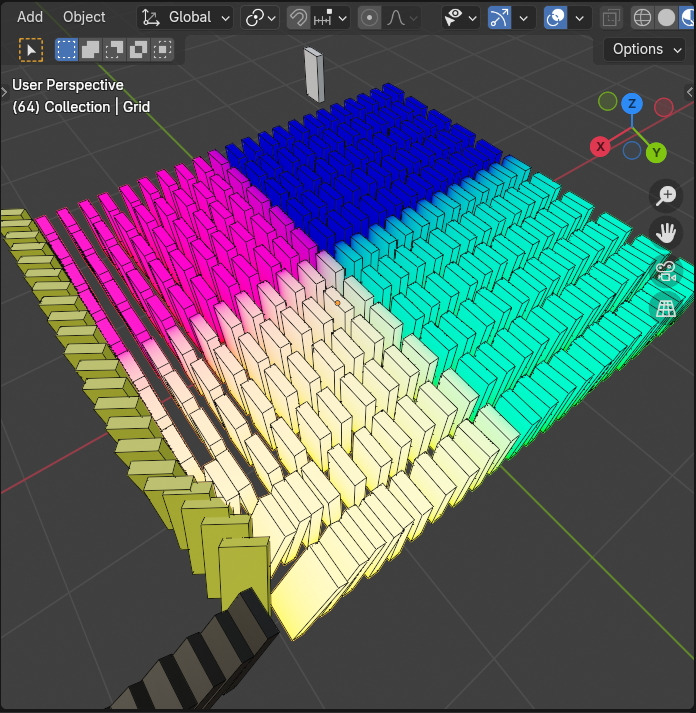This screenshot has width=696, height=713.
Task: Toggle the show overlays button
Action: [x=555, y=18]
